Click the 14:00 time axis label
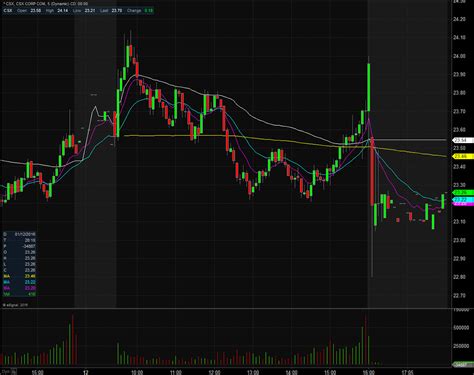The height and width of the screenshot is (375, 474). [x=292, y=372]
